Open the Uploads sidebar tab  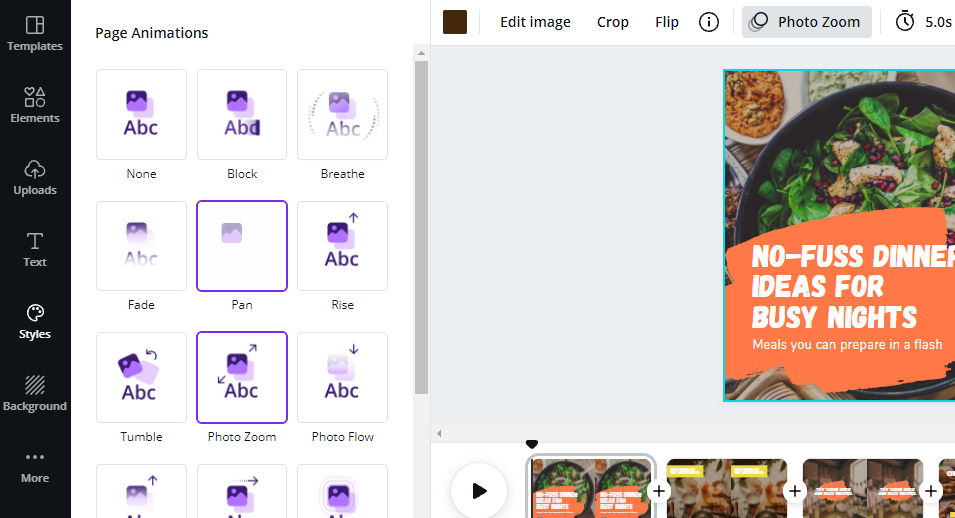point(35,177)
